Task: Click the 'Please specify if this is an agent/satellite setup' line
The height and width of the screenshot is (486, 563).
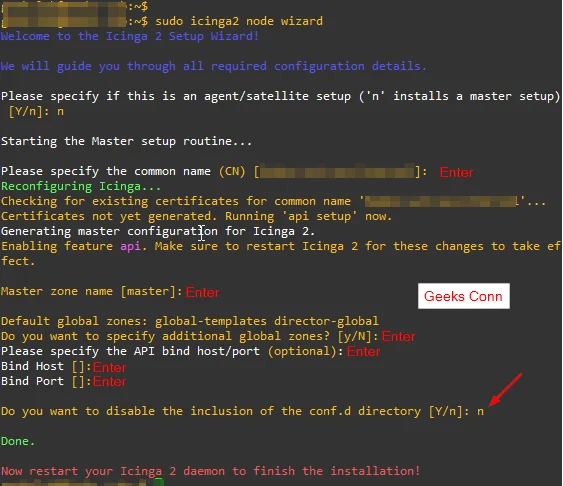Action: pyautogui.click(x=280, y=97)
